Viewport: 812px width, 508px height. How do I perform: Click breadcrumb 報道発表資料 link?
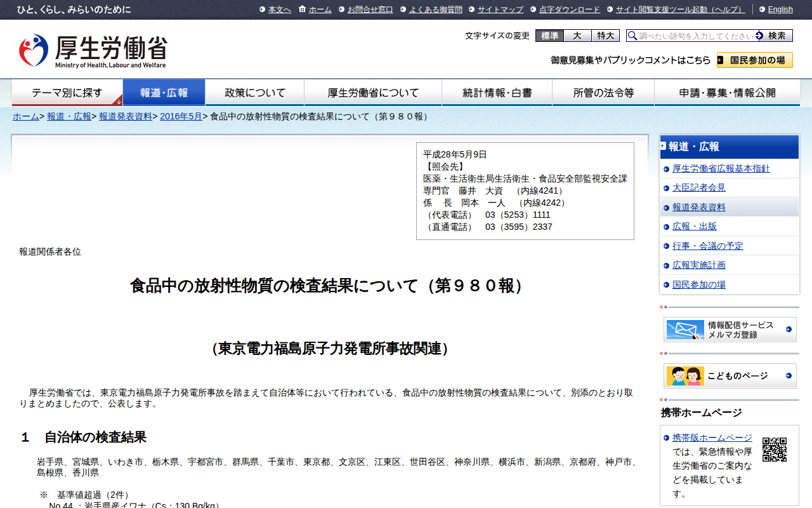coord(126,116)
